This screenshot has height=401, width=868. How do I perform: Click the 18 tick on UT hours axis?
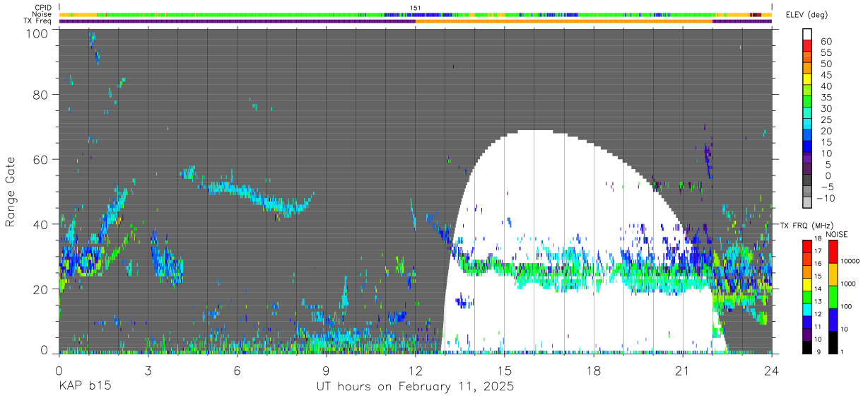point(593,371)
